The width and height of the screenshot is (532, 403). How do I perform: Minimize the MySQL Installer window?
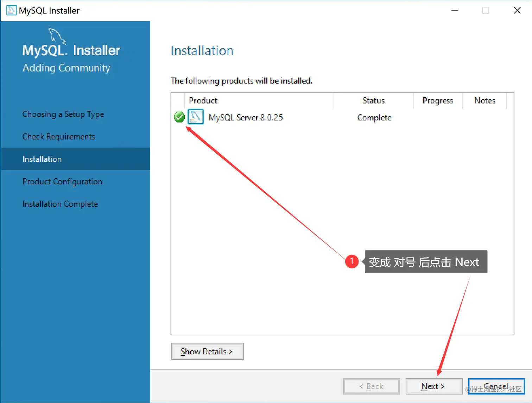click(455, 10)
